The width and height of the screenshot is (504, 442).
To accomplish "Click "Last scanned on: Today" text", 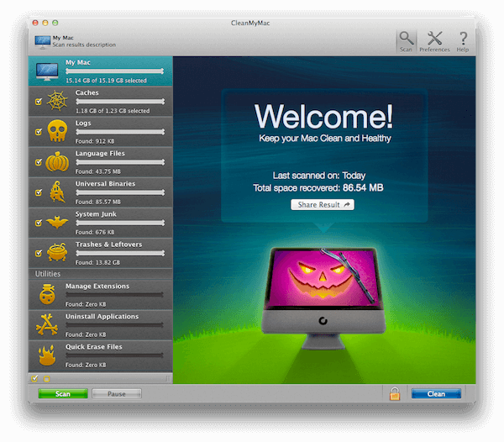I will click(x=319, y=176).
